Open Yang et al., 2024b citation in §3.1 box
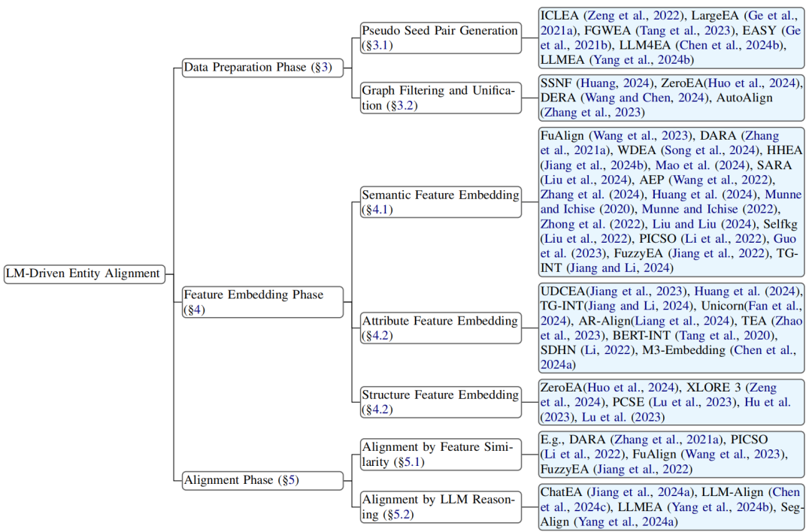812x532 pixels. point(641,60)
